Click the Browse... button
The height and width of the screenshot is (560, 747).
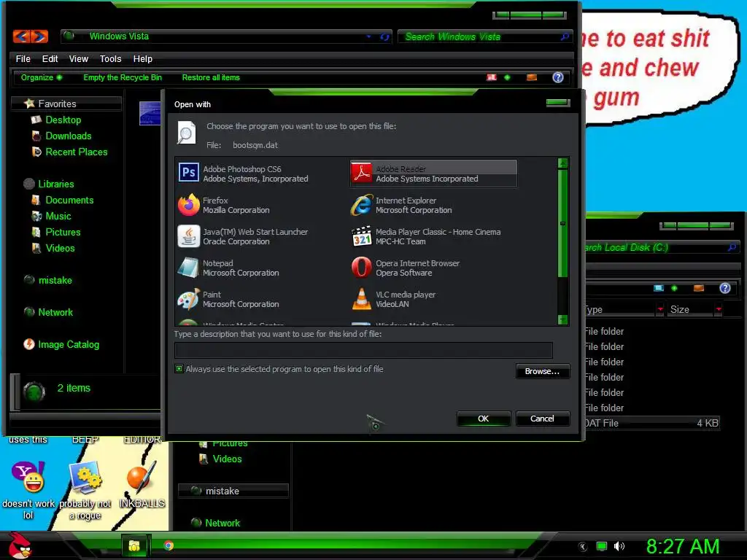(543, 371)
